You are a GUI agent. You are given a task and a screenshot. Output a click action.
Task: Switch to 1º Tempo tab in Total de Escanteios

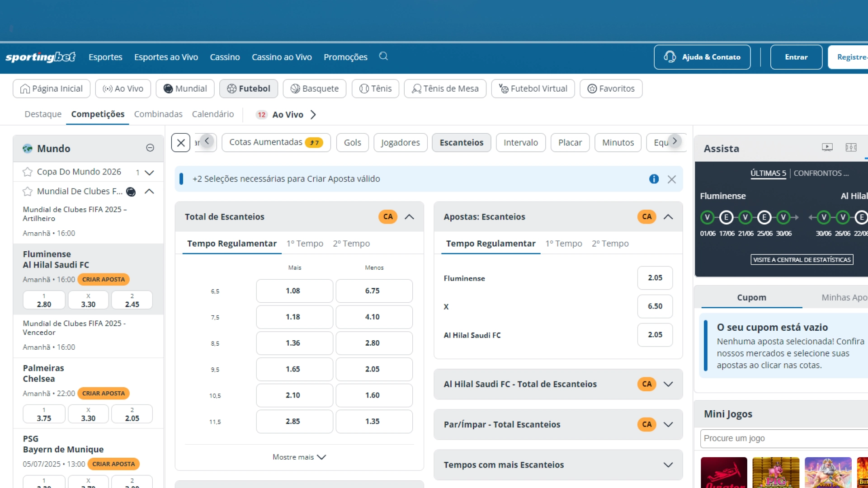(x=305, y=244)
